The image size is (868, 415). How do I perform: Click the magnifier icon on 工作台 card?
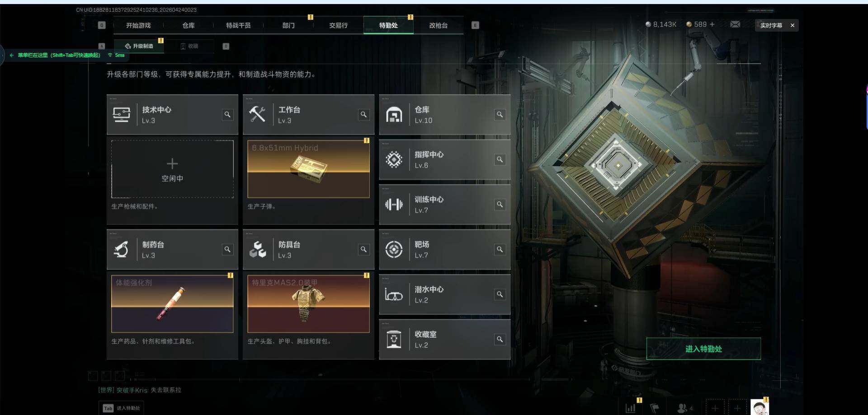363,115
